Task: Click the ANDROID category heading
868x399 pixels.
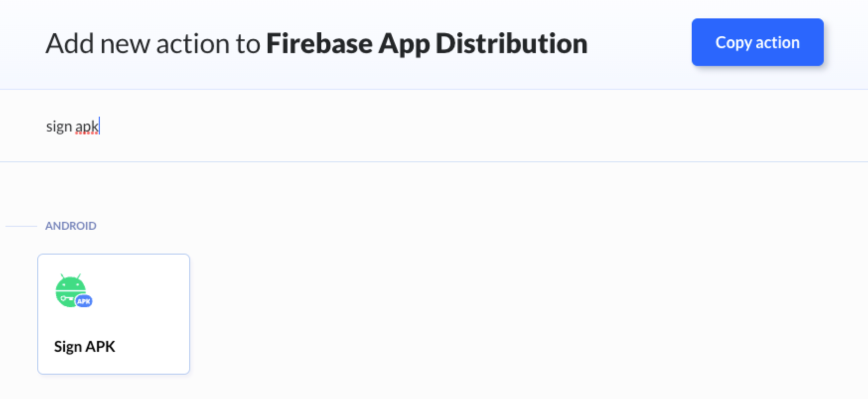Action: 71,226
